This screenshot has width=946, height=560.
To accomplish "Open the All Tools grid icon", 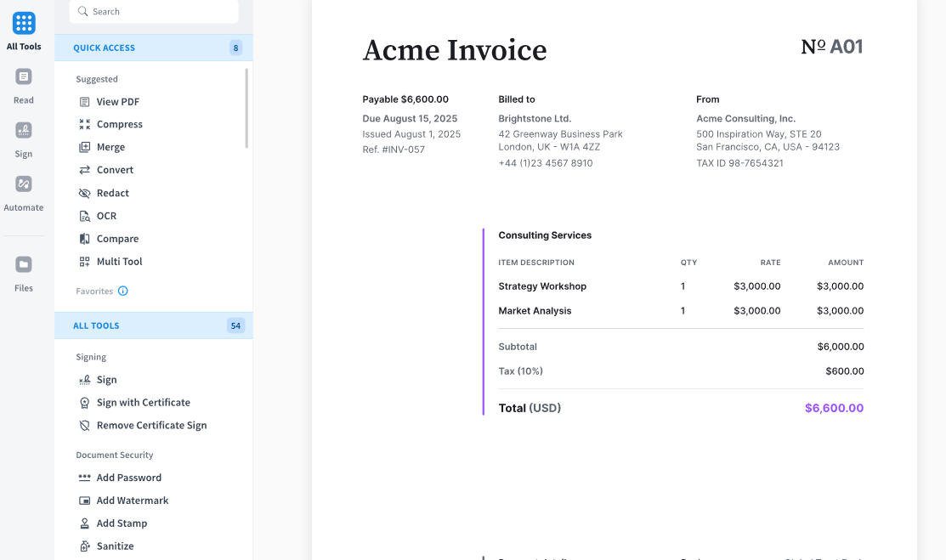I will [x=24, y=24].
